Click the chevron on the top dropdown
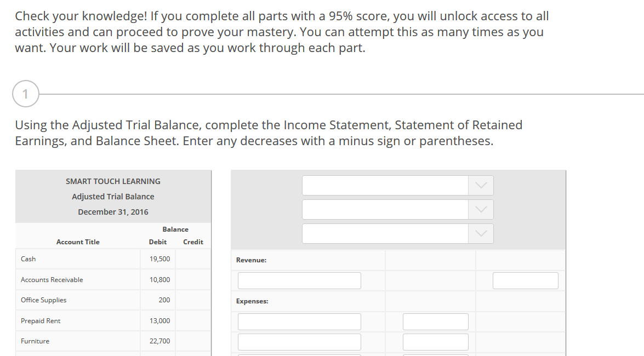 [x=481, y=185]
